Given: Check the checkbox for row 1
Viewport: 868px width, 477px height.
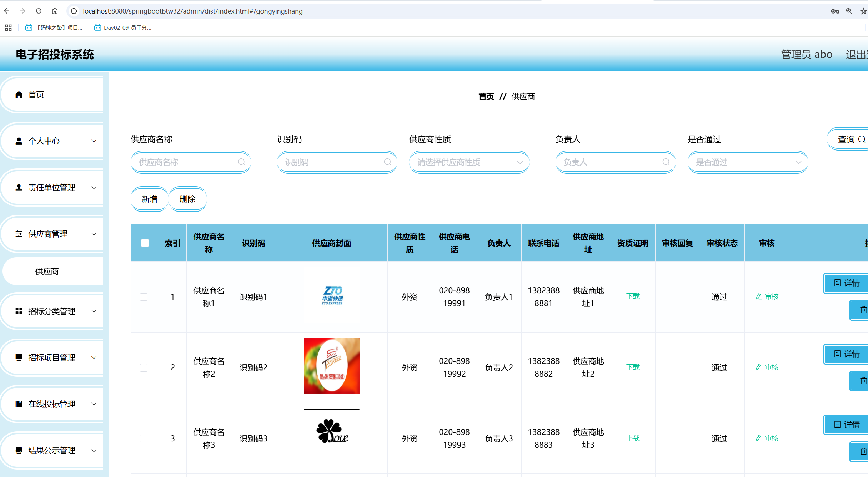Looking at the screenshot, I should [x=144, y=297].
